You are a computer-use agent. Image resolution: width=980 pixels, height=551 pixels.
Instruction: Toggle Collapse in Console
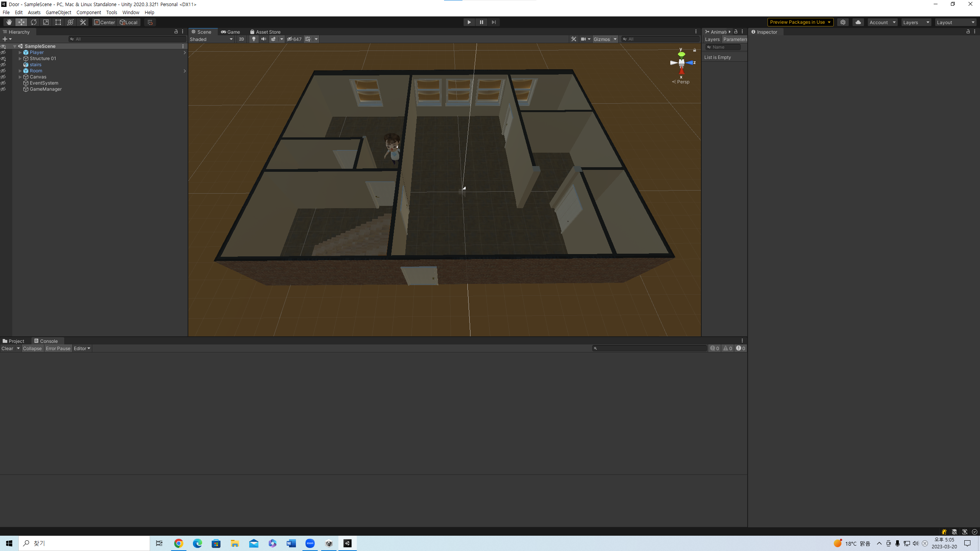click(32, 348)
